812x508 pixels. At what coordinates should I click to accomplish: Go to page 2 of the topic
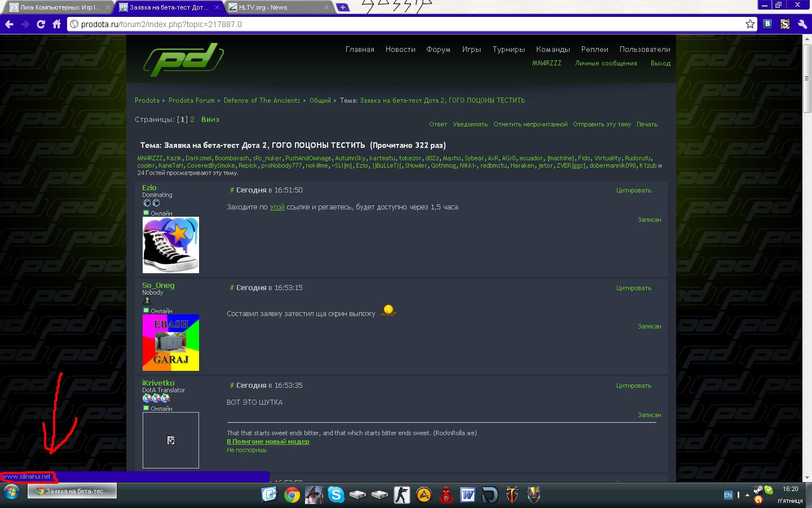pos(192,120)
